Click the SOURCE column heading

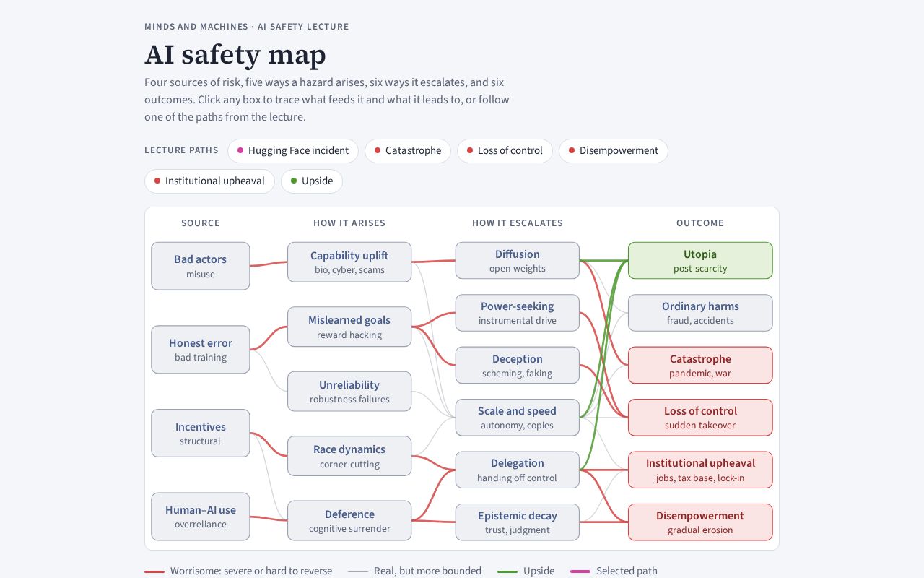(201, 223)
